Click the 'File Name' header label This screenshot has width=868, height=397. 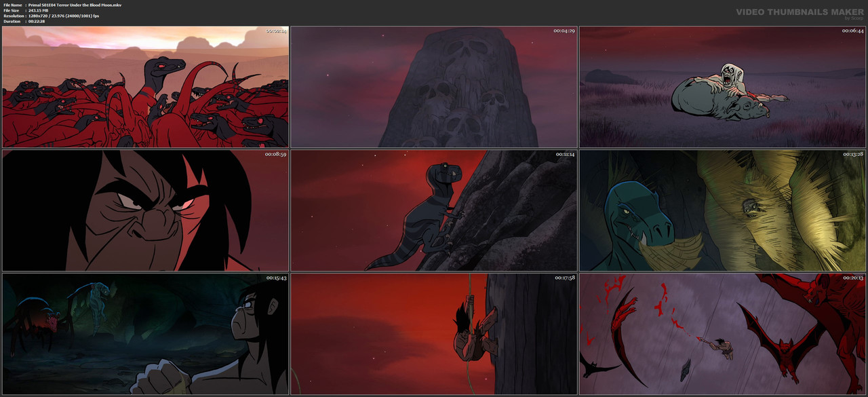pos(13,5)
